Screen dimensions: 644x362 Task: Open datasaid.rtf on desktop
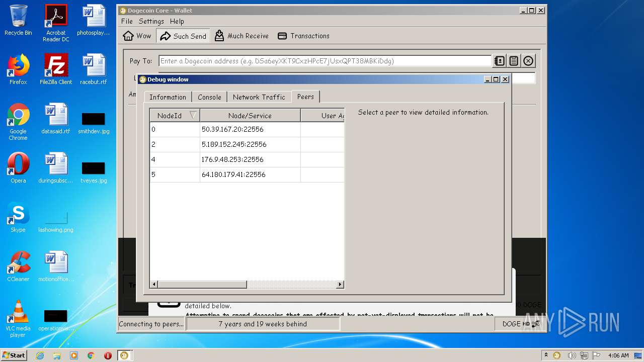point(56,119)
